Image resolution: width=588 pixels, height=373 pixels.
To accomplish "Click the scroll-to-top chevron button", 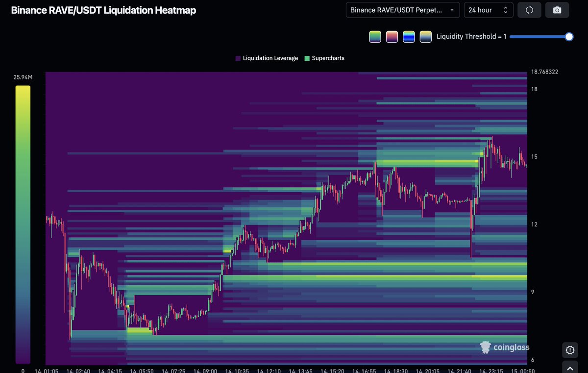I will (x=570, y=368).
